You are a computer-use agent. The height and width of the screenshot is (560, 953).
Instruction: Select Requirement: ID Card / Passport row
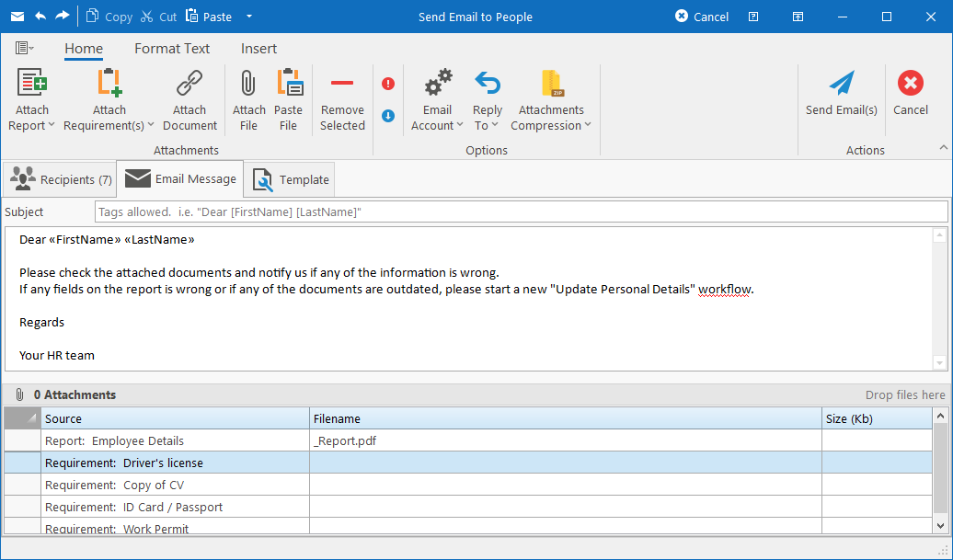click(x=468, y=507)
